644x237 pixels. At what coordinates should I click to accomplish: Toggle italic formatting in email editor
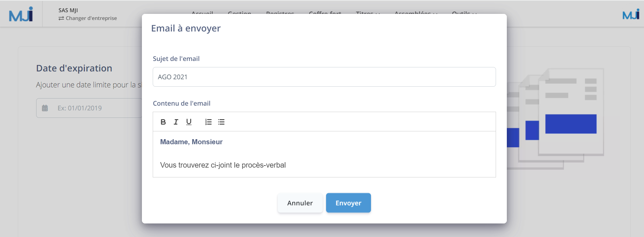[x=176, y=122]
